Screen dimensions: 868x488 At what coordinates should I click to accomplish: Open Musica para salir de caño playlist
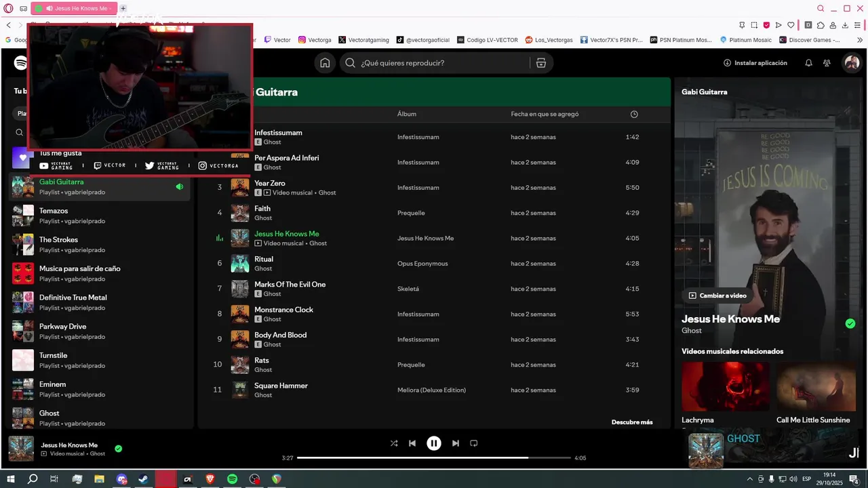100,273
